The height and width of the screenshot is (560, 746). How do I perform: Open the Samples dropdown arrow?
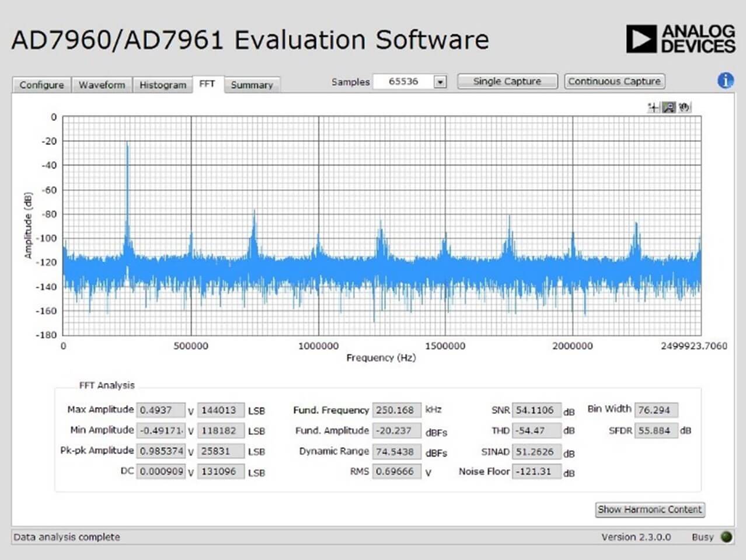441,82
